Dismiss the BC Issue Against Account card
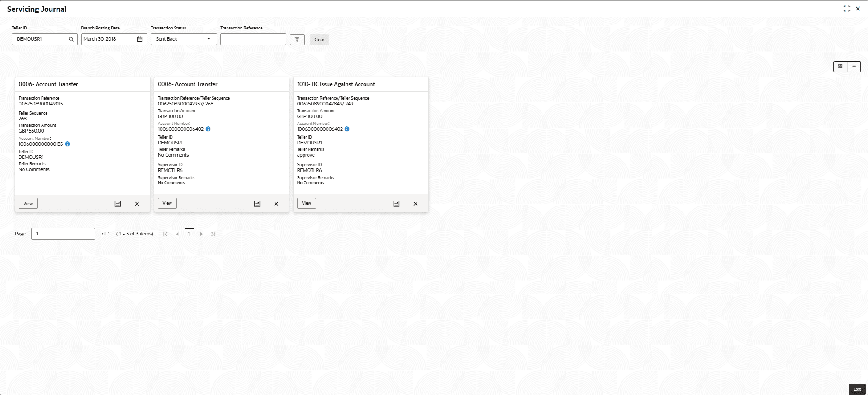 pyautogui.click(x=416, y=204)
